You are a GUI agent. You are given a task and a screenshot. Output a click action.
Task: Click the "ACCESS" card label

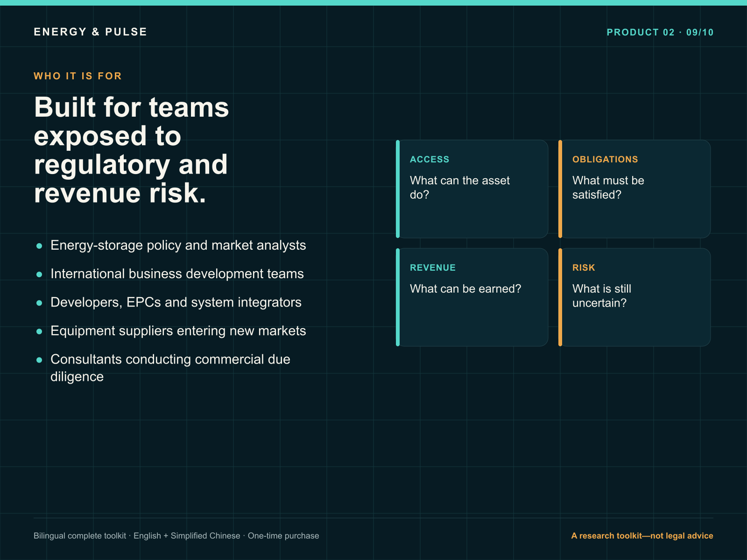(x=430, y=159)
